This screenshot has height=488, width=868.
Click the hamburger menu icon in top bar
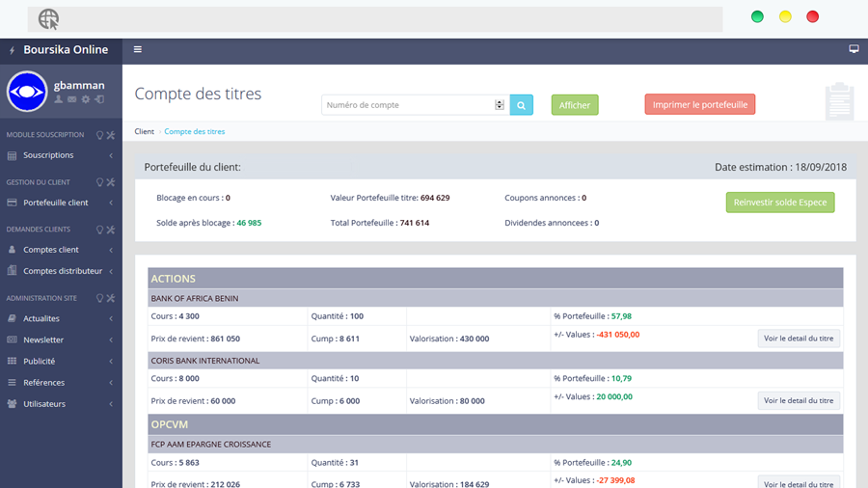(x=138, y=49)
